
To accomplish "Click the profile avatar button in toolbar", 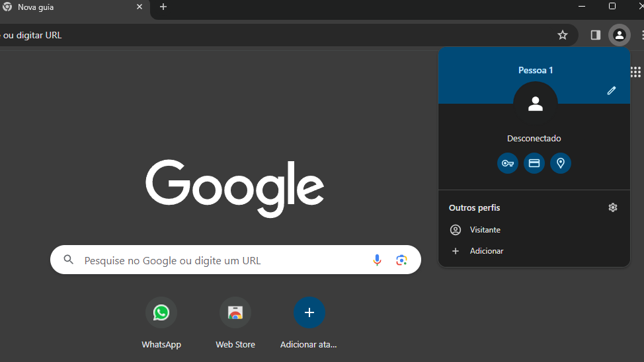I will [619, 35].
